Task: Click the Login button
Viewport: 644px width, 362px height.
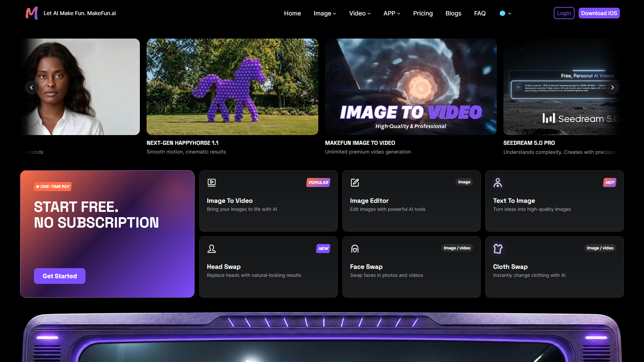Action: 564,13
